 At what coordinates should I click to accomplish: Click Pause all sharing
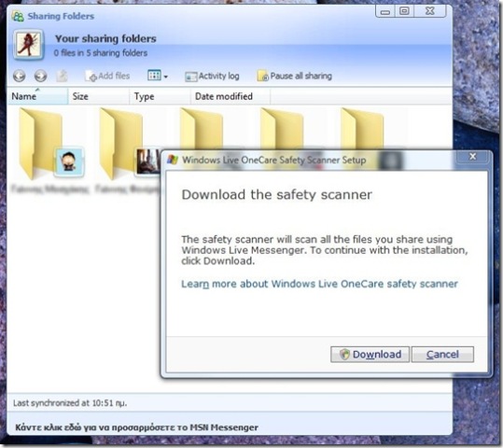(295, 76)
